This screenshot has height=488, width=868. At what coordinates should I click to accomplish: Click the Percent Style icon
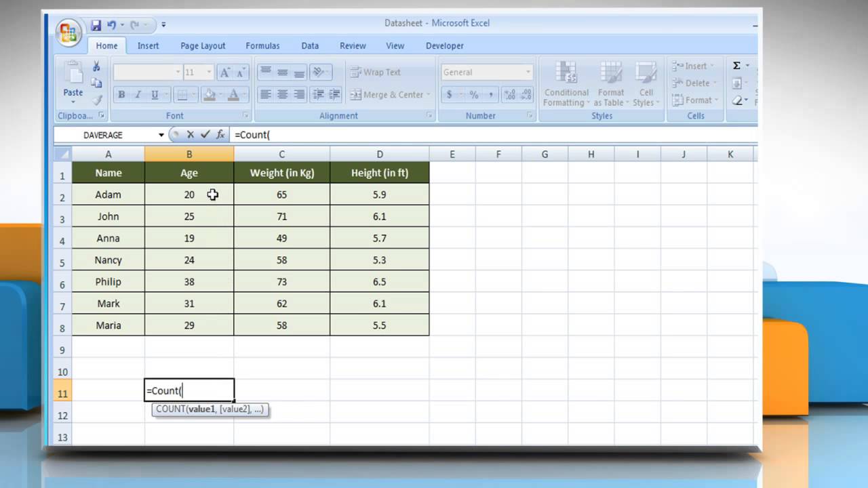[474, 95]
